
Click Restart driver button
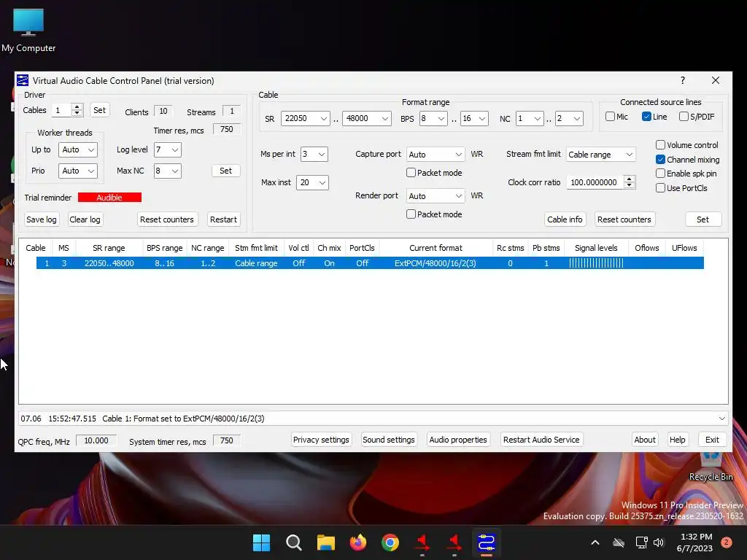[223, 219]
